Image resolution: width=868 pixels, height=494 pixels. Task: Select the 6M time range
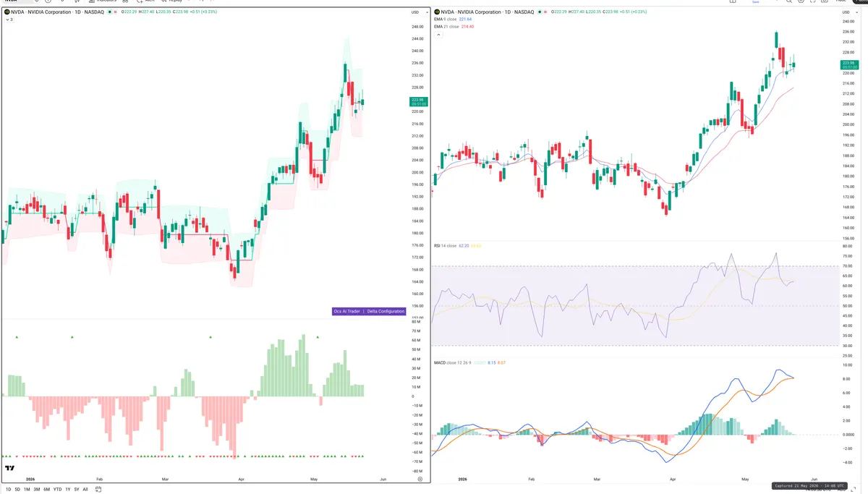point(46,490)
